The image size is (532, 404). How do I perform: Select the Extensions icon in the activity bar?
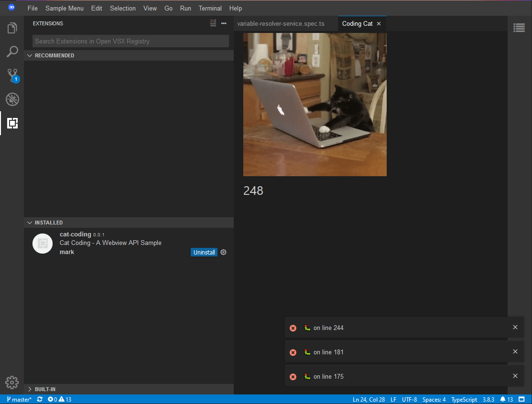(x=12, y=123)
